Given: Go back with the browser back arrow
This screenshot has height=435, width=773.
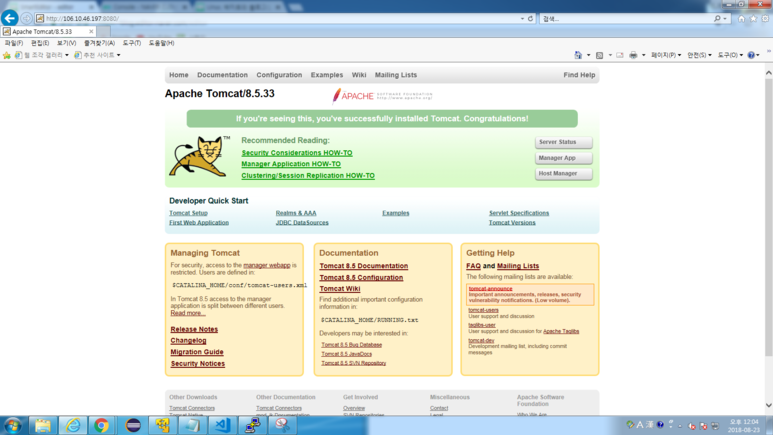Looking at the screenshot, I should [9, 18].
